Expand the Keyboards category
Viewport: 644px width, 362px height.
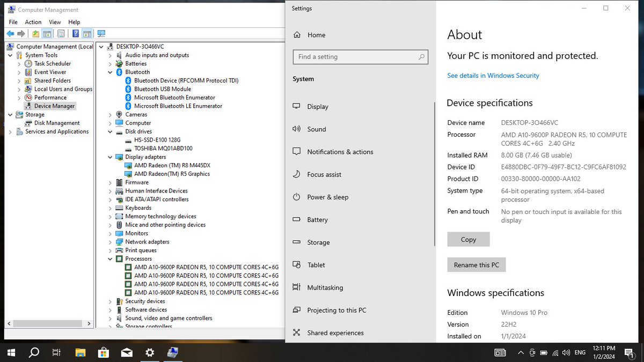click(110, 208)
